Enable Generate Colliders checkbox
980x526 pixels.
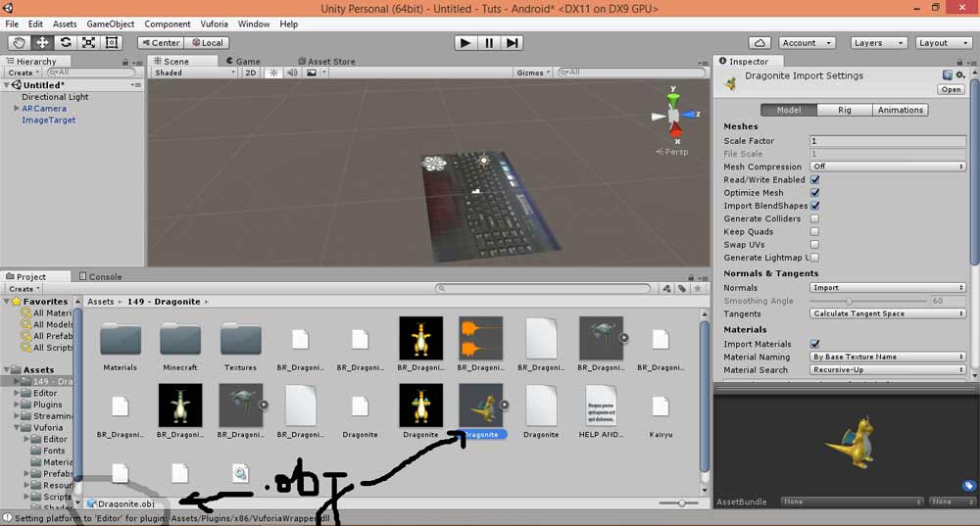click(x=815, y=218)
